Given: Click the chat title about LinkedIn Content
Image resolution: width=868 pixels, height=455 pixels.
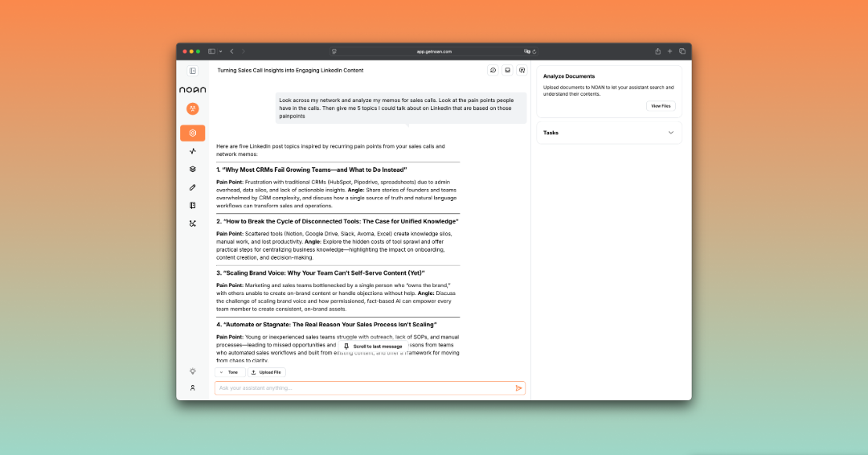Looking at the screenshot, I should tap(290, 70).
